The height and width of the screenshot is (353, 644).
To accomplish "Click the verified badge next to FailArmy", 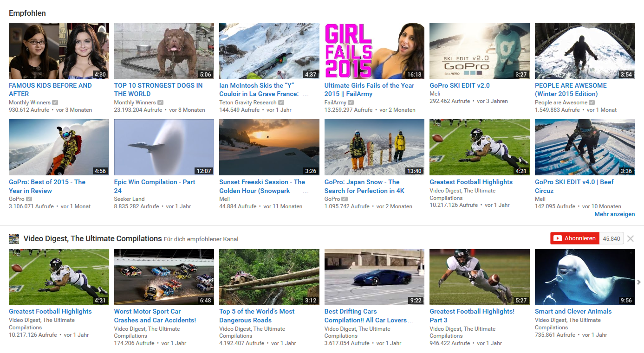I will pyautogui.click(x=351, y=103).
